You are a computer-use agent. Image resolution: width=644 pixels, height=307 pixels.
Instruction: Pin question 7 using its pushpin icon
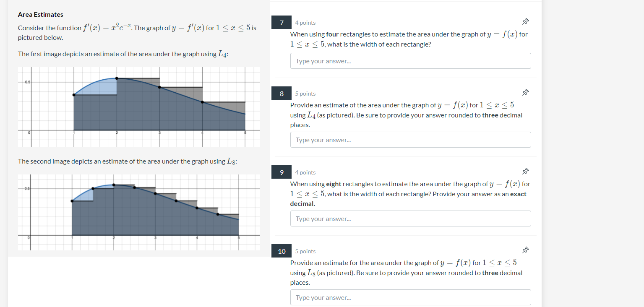click(526, 21)
